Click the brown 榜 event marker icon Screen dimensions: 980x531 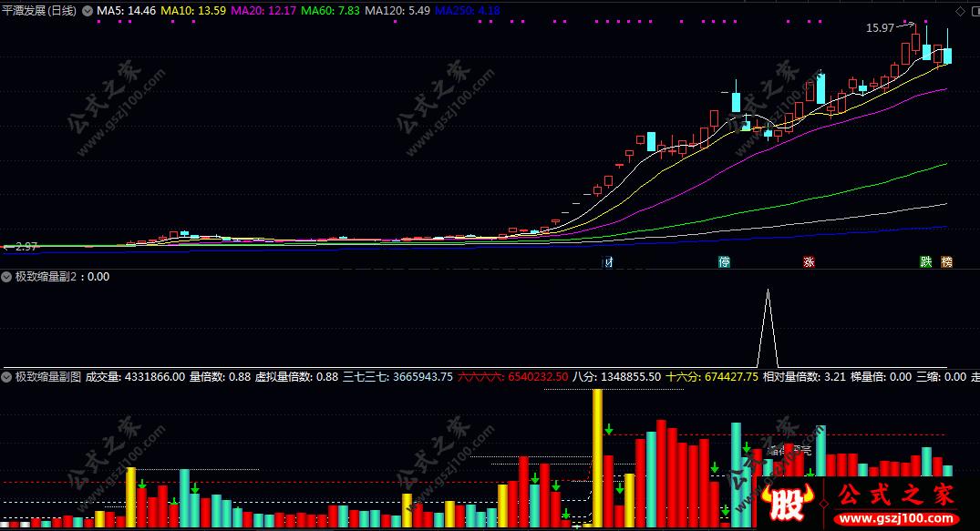(x=947, y=261)
